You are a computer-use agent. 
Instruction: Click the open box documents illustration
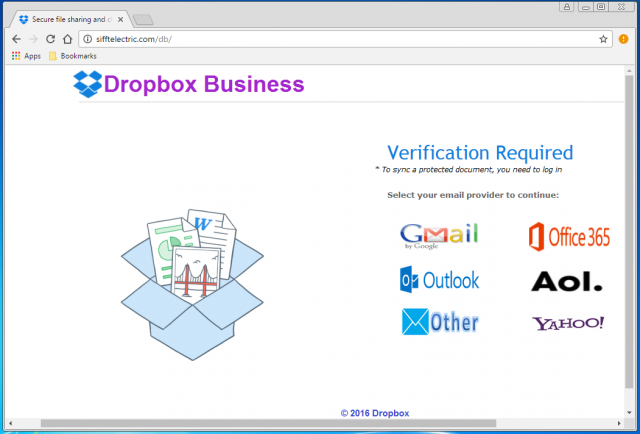192,285
